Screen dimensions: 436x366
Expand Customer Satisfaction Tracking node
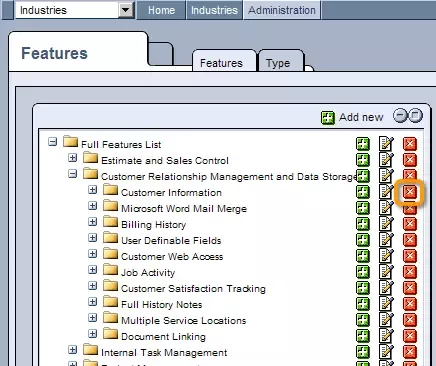(92, 286)
